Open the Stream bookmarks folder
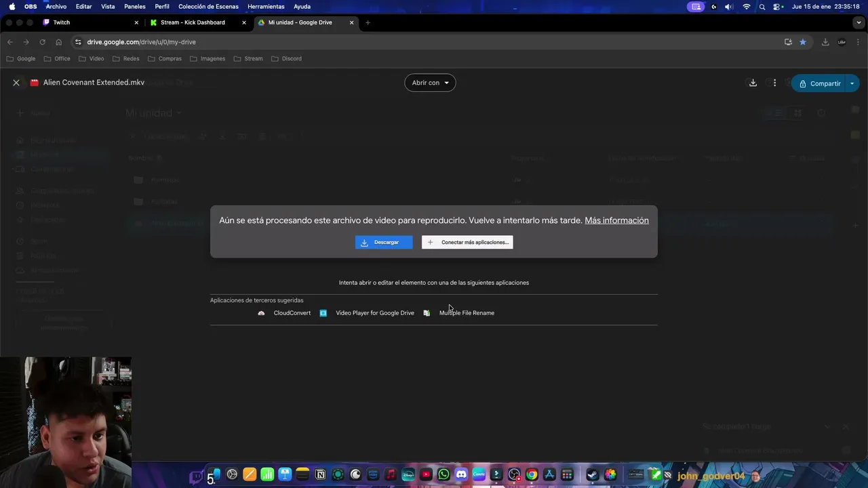This screenshot has height=488, width=868. tap(248, 58)
